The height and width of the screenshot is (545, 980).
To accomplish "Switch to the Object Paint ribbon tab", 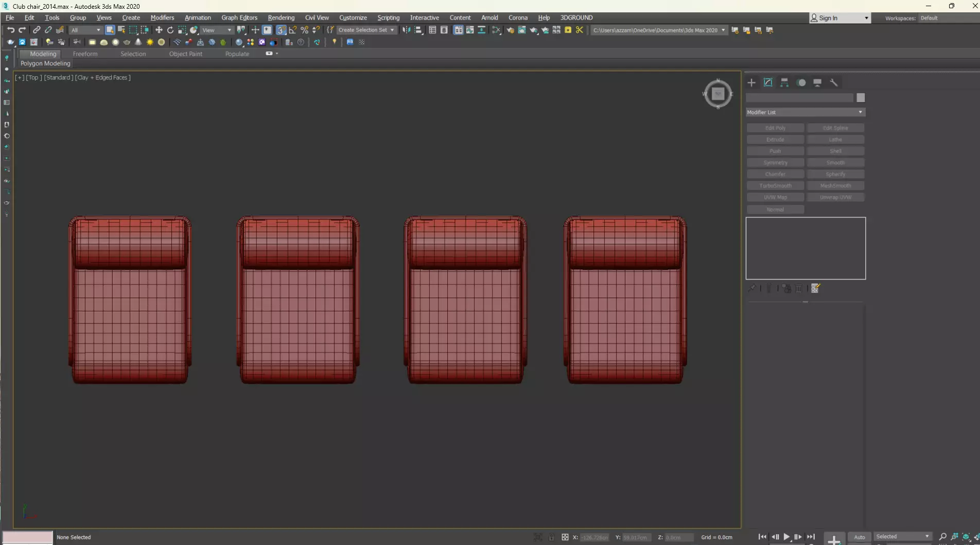I will pyautogui.click(x=185, y=54).
